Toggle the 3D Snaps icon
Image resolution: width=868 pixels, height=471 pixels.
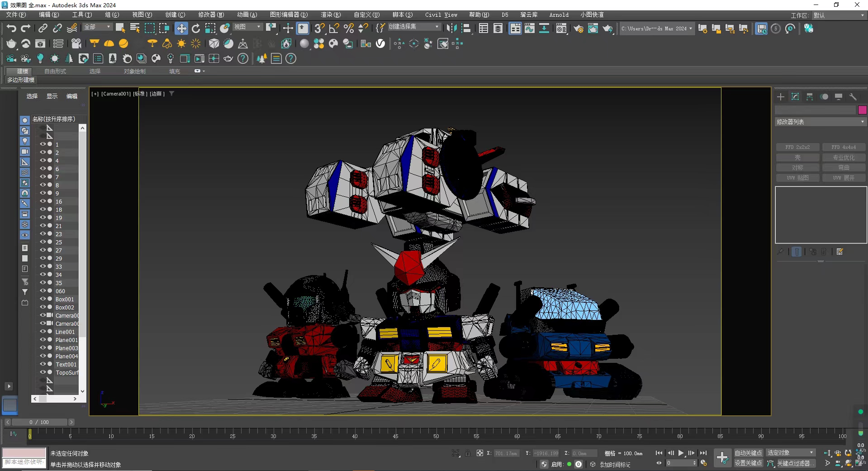coord(319,29)
